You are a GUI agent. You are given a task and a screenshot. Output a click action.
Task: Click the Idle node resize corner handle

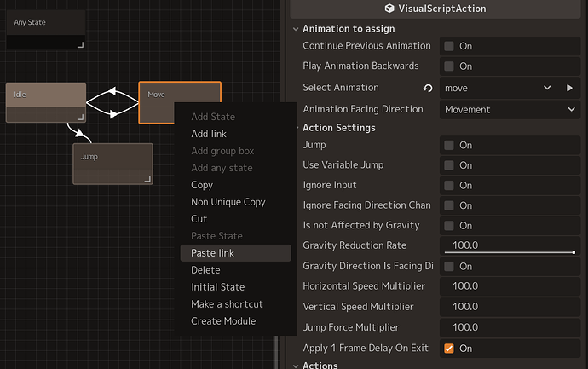coord(81,117)
